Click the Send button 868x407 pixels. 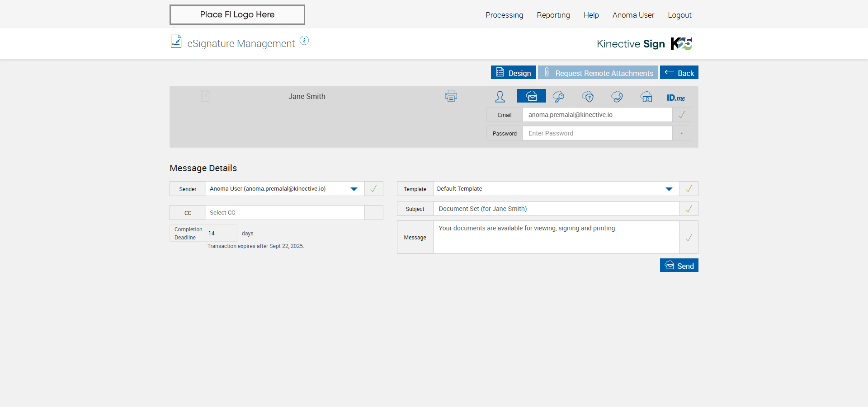pyautogui.click(x=679, y=266)
